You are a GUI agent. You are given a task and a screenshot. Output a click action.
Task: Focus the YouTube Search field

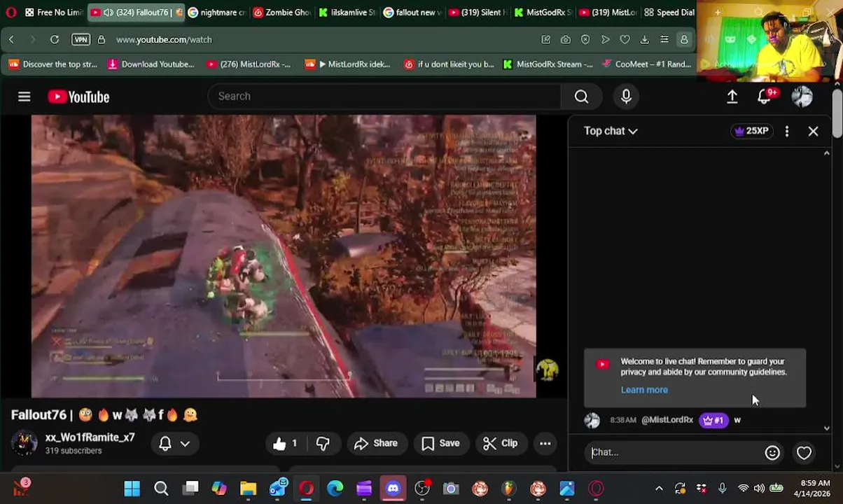coord(384,97)
